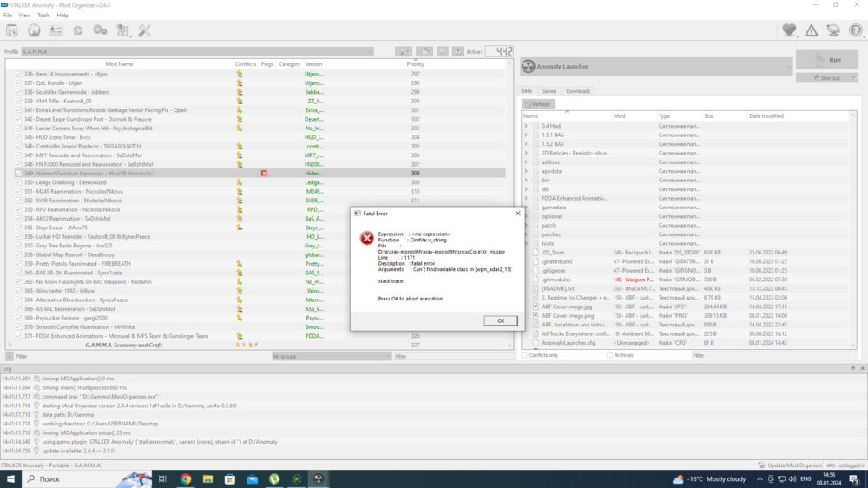Click the mod list vertical scrollbar
Screen dimensions: 868x488
tap(512, 208)
